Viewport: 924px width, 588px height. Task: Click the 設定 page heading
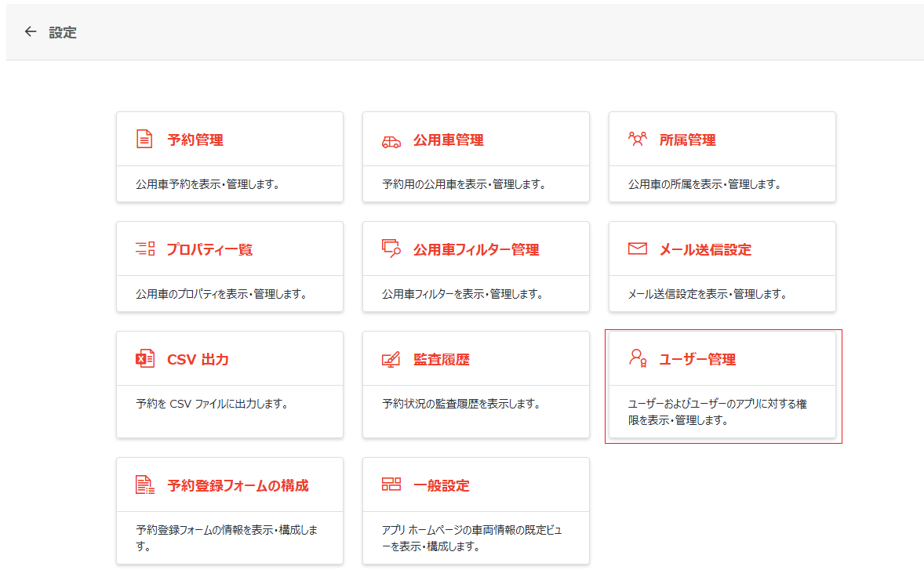click(x=63, y=32)
